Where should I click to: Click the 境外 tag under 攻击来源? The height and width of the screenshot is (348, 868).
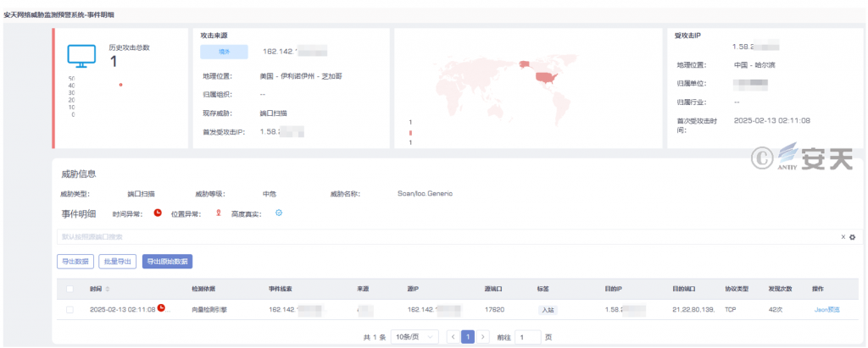(x=224, y=52)
